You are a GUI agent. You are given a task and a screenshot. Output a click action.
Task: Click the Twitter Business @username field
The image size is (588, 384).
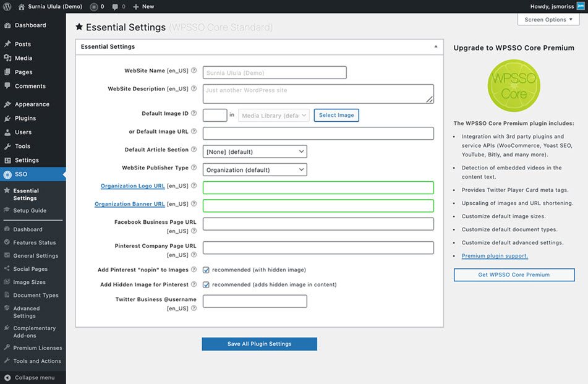pyautogui.click(x=255, y=301)
